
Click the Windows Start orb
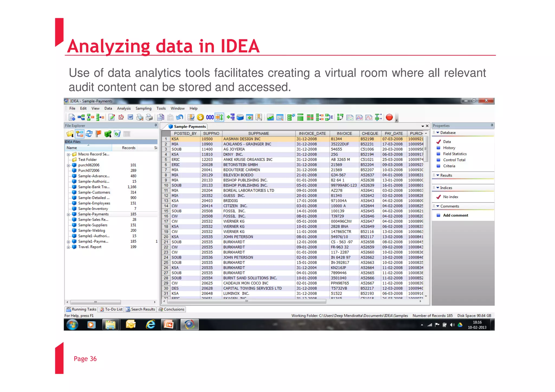[72, 325]
